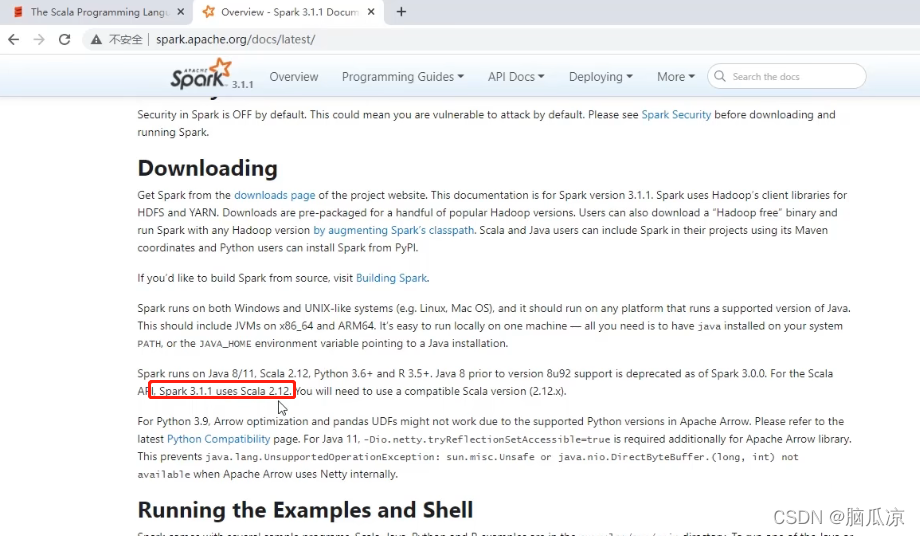Expand the Programming Guides dropdown

pyautogui.click(x=402, y=77)
